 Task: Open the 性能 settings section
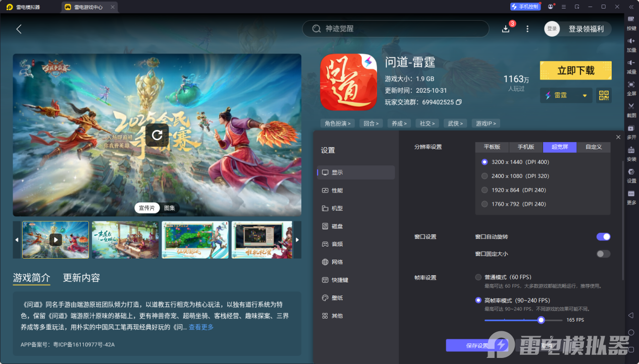[337, 190]
